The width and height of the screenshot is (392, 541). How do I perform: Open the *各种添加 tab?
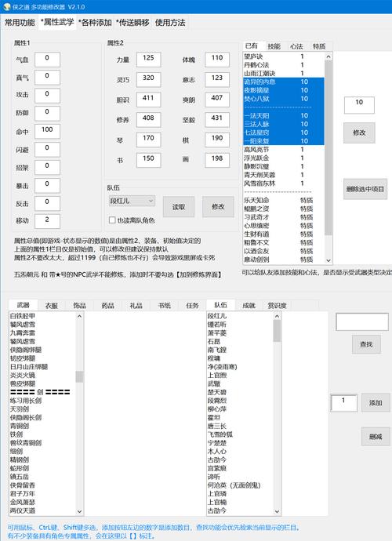pyautogui.click(x=95, y=23)
